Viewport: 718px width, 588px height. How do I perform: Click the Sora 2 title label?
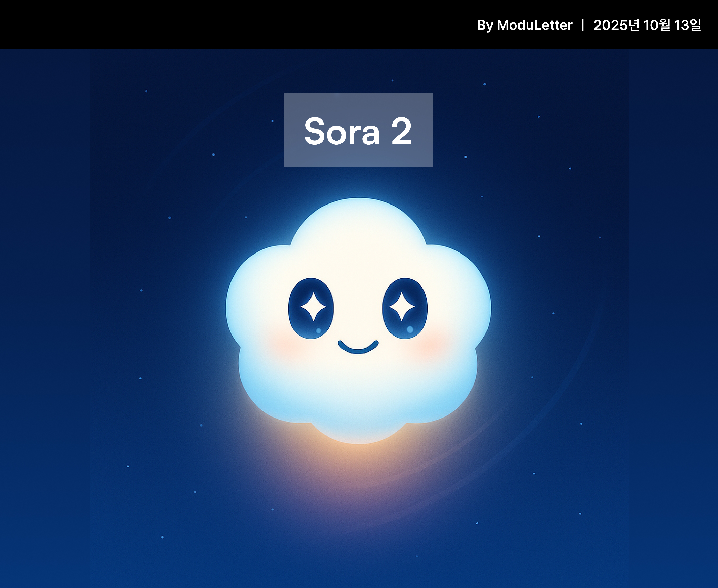358,130
